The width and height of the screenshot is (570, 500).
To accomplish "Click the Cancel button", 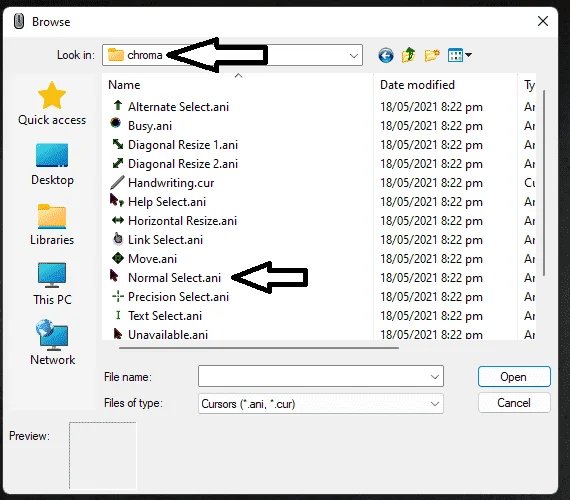I will click(x=514, y=403).
